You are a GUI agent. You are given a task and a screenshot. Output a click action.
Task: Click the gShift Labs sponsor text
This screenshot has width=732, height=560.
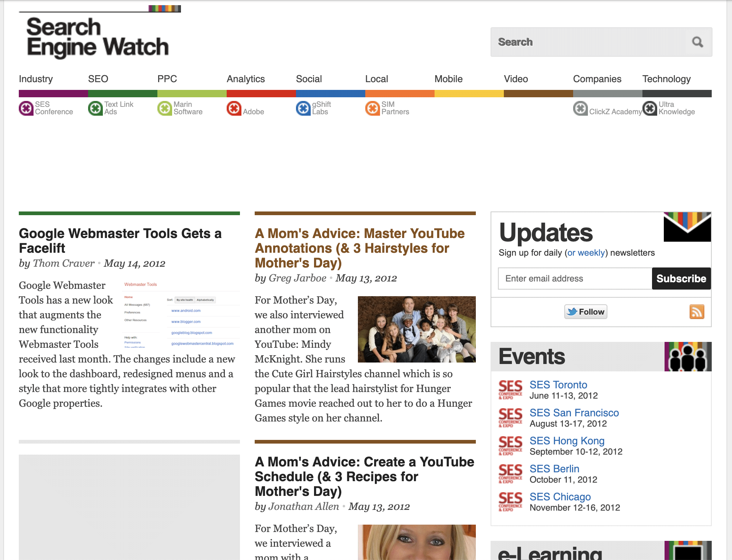coord(321,108)
